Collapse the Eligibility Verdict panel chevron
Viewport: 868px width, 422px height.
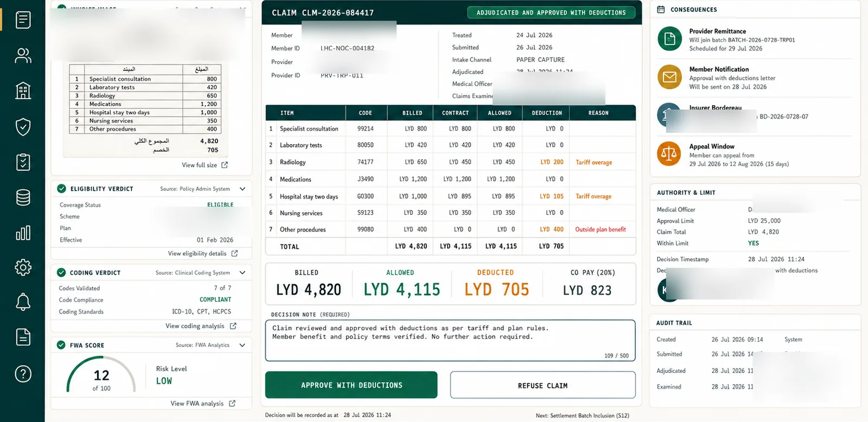[x=242, y=189]
